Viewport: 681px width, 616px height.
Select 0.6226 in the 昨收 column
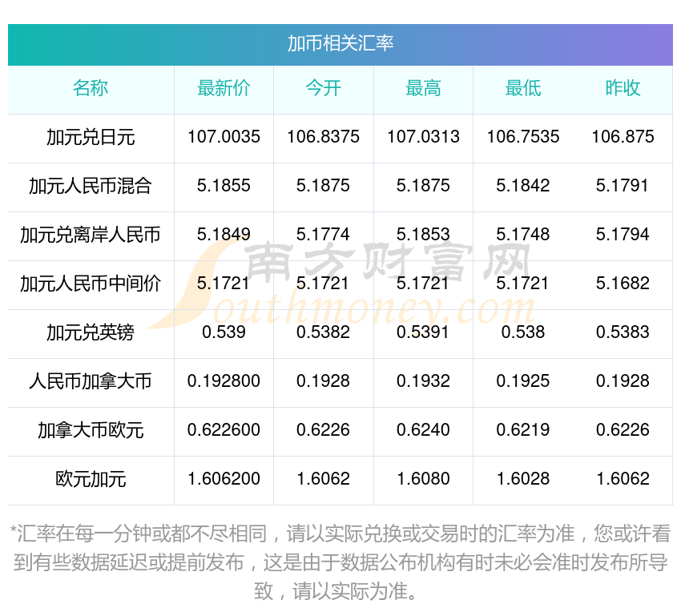point(623,430)
